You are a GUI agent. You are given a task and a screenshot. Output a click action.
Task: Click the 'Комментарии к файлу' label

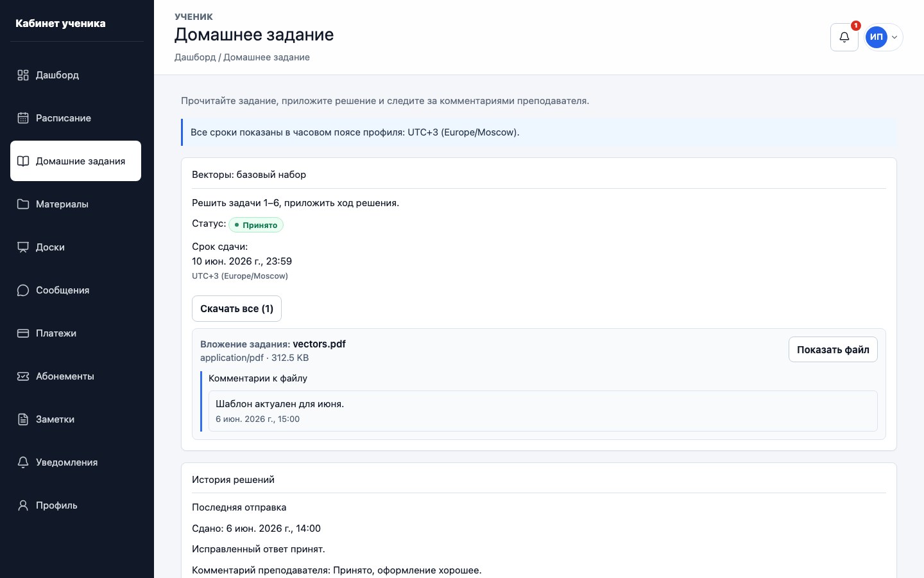click(x=258, y=378)
